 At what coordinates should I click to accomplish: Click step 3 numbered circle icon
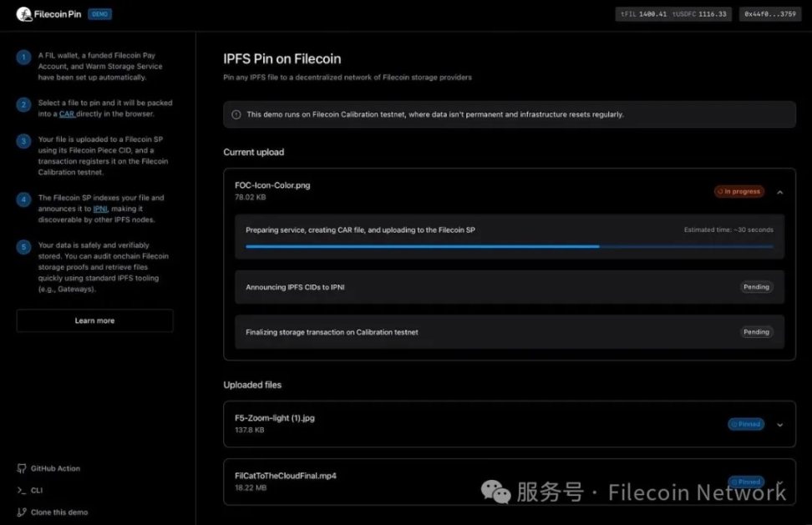coord(23,141)
